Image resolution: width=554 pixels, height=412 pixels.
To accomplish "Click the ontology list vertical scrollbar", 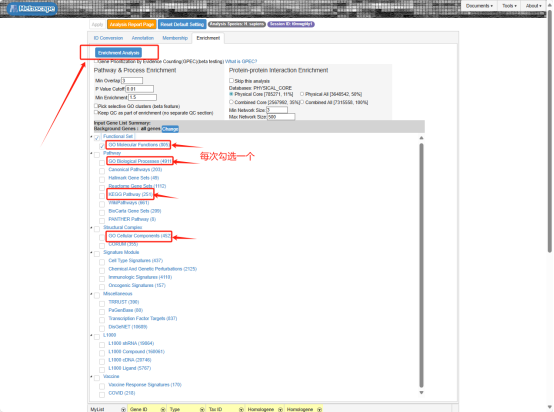I will coord(421,265).
